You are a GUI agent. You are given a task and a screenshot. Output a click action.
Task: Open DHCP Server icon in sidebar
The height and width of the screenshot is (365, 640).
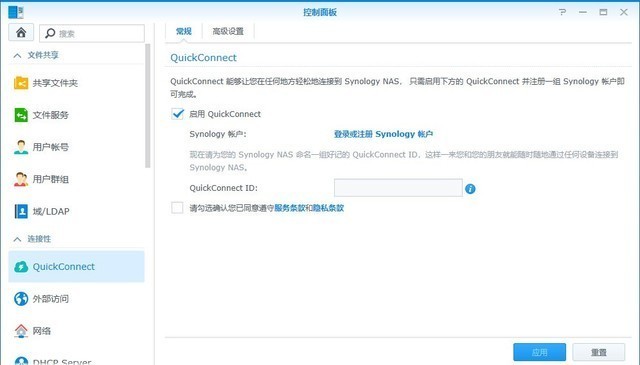tap(21, 361)
